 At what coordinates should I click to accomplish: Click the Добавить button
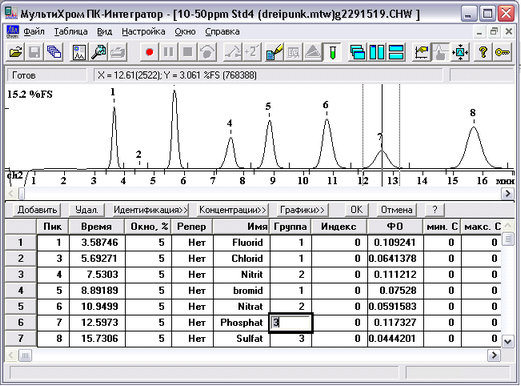[x=37, y=210]
